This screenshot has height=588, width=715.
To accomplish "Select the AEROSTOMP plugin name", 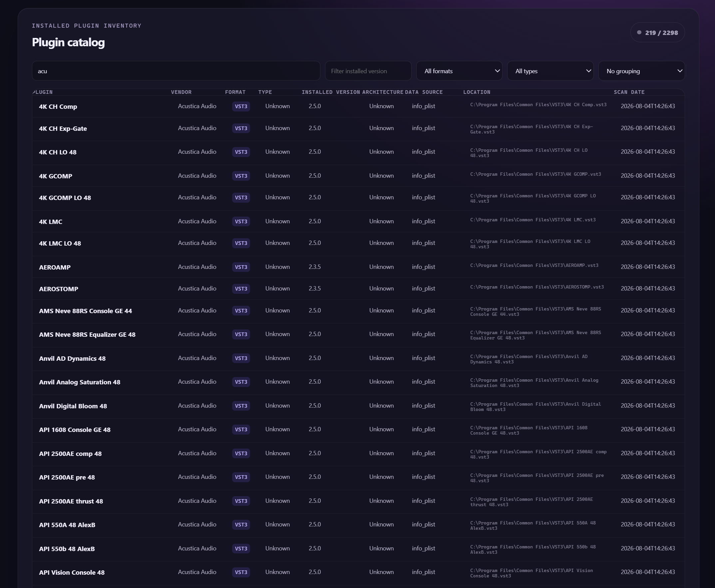I will tap(58, 289).
